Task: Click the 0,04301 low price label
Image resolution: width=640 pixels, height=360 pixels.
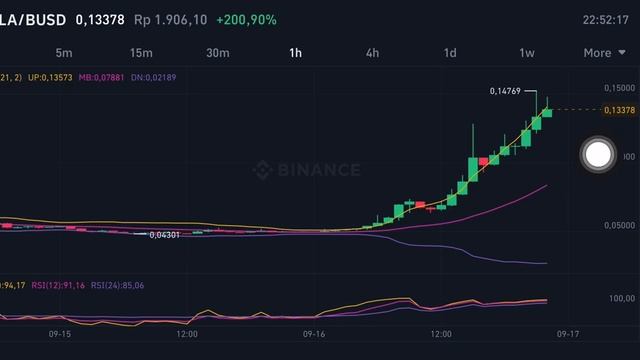Action: [x=164, y=235]
